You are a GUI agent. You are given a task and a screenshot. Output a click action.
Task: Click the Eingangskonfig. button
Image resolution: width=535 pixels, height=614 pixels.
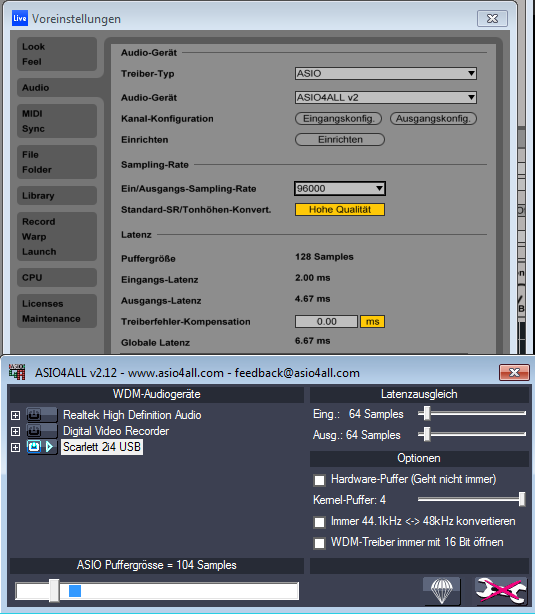coord(339,119)
